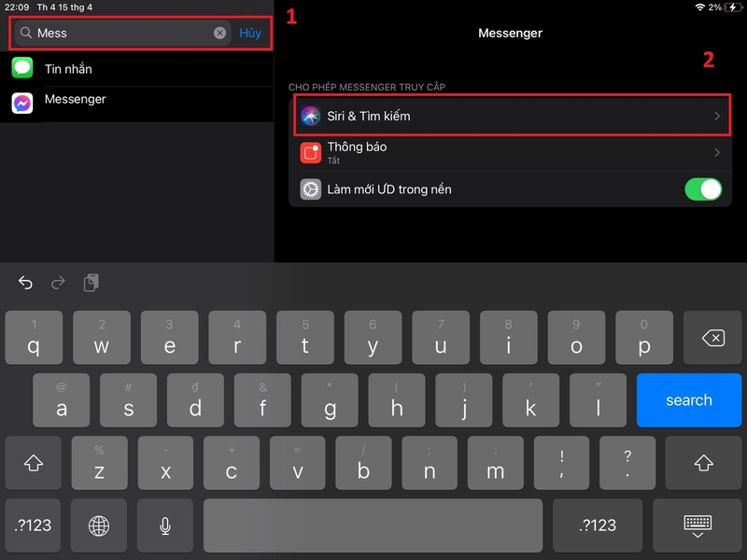This screenshot has width=747, height=560.
Task: Tap the Messenger app icon in search results
Action: [22, 104]
